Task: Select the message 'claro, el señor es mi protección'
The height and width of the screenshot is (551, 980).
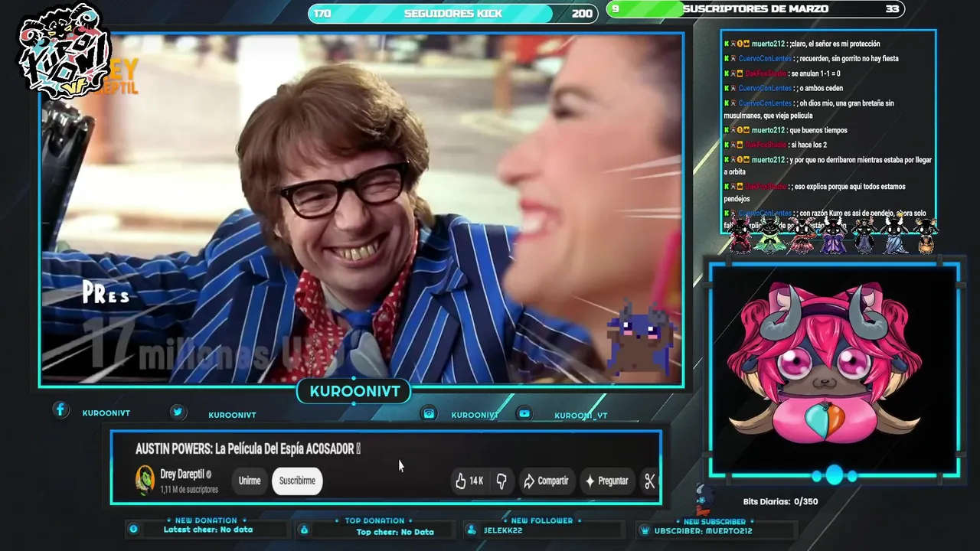Action: [x=834, y=44]
